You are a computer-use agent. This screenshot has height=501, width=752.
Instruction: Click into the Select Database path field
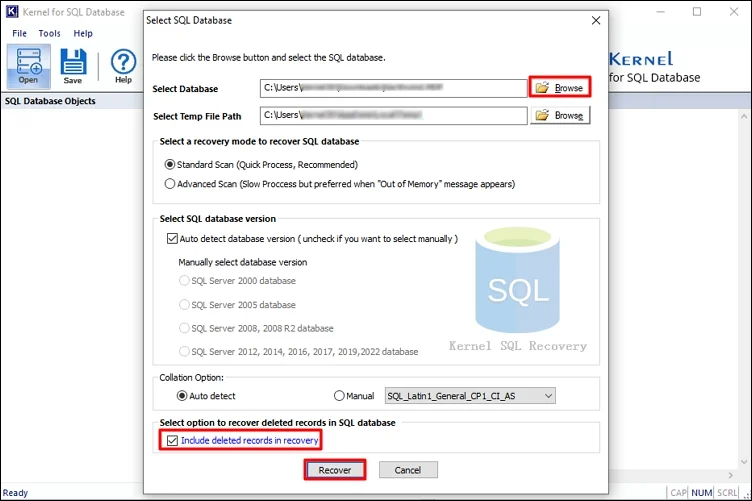(x=393, y=88)
